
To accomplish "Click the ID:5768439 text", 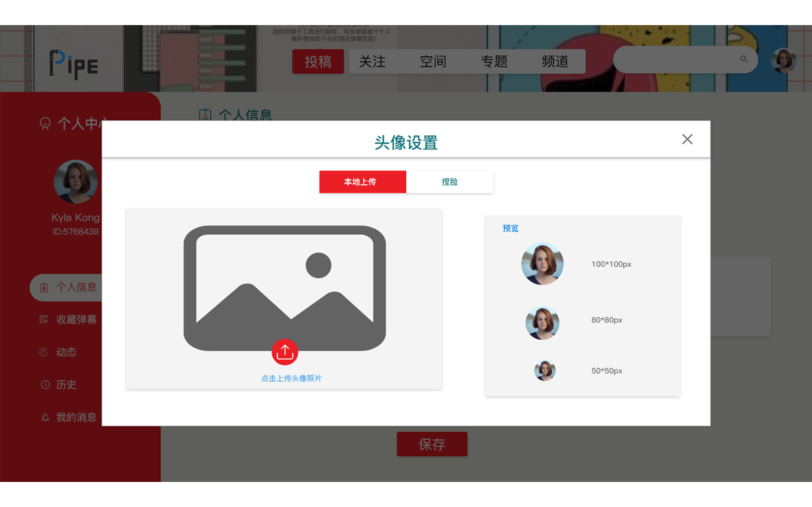I will click(x=76, y=232).
